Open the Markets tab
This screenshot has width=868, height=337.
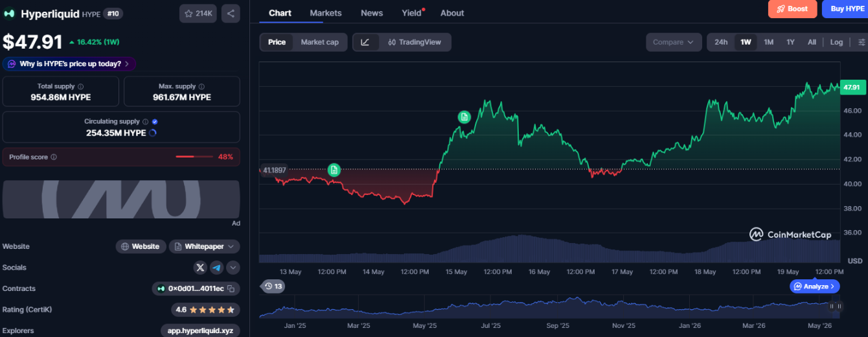pyautogui.click(x=326, y=13)
